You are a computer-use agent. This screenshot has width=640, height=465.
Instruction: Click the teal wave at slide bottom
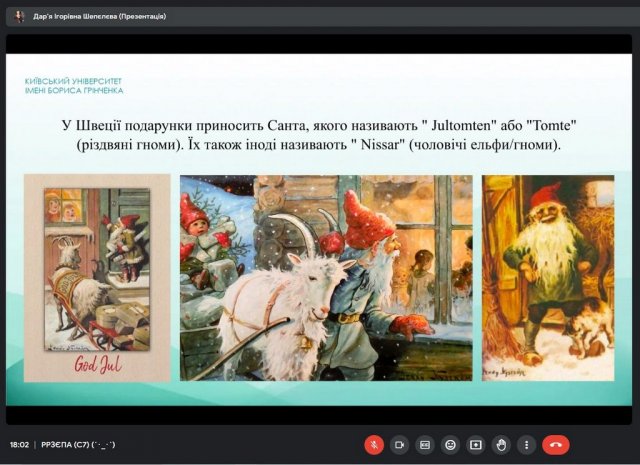320,396
